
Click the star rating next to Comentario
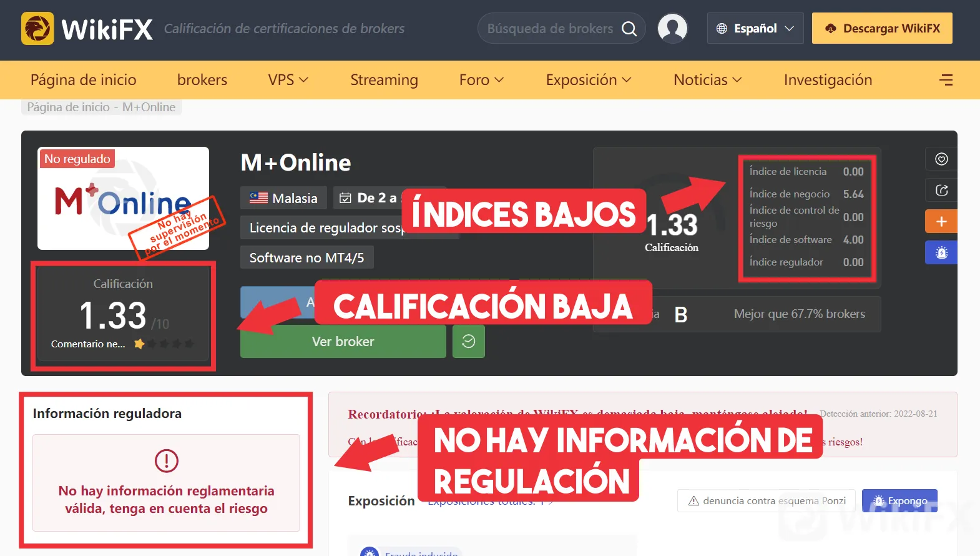164,344
